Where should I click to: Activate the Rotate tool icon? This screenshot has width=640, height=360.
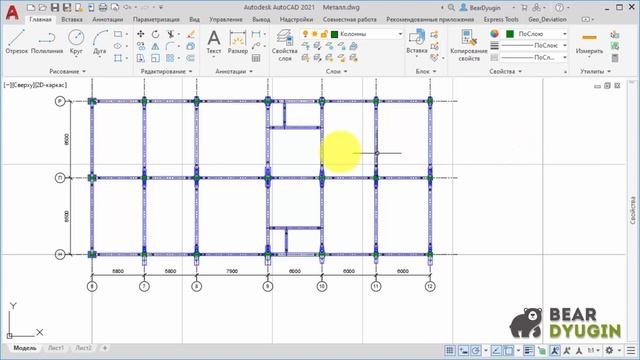[x=156, y=34]
